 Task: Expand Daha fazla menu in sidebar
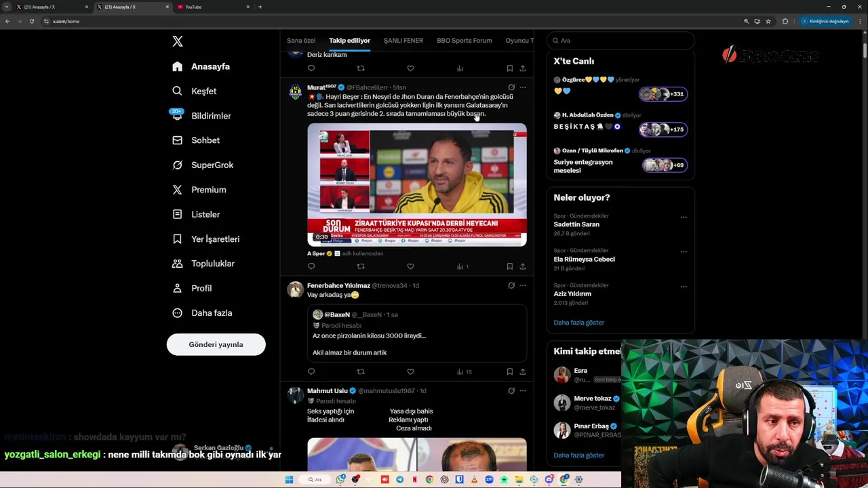point(201,313)
